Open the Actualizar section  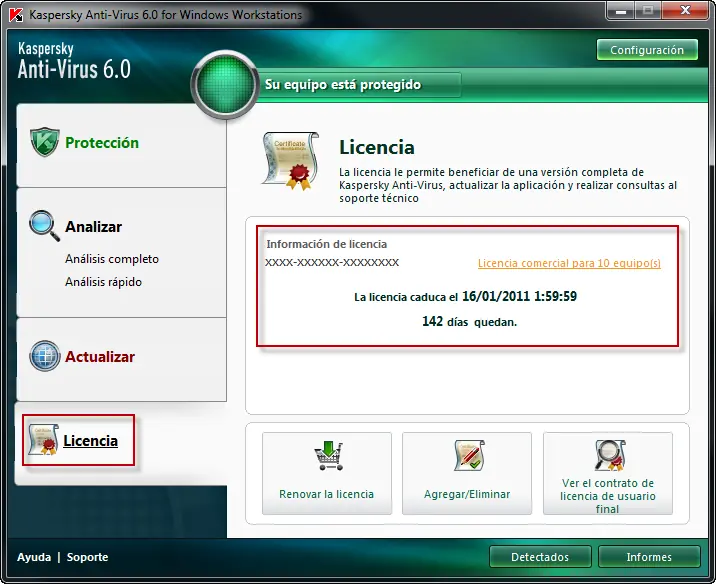(100, 357)
